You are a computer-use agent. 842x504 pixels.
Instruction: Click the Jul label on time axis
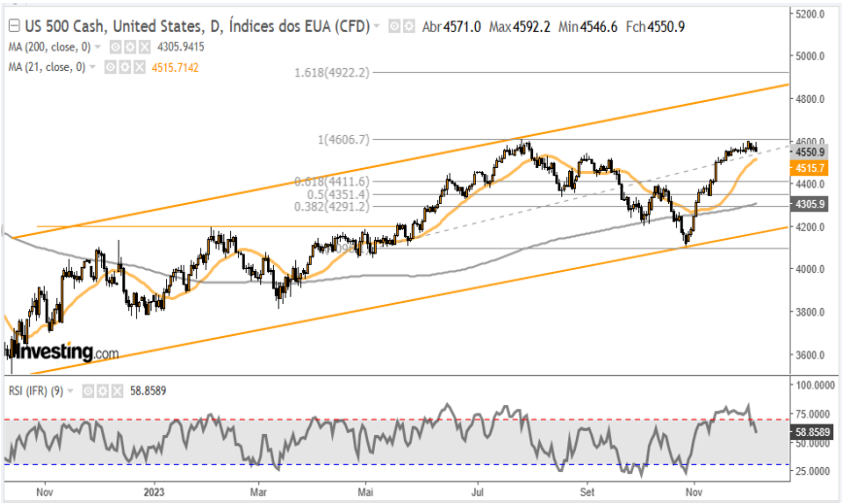pos(478,492)
